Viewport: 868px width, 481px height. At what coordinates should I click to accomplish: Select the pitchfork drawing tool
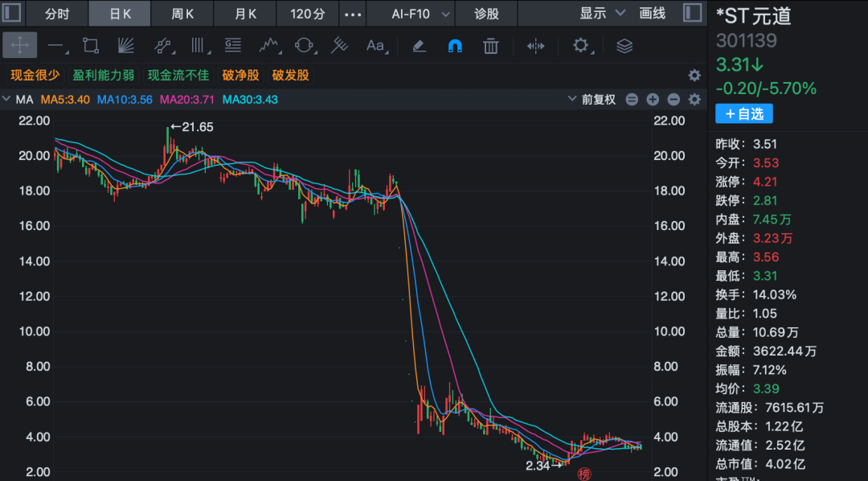pos(339,45)
